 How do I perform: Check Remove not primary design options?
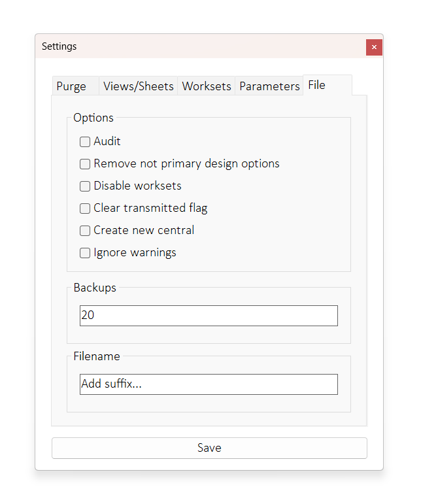(x=85, y=164)
